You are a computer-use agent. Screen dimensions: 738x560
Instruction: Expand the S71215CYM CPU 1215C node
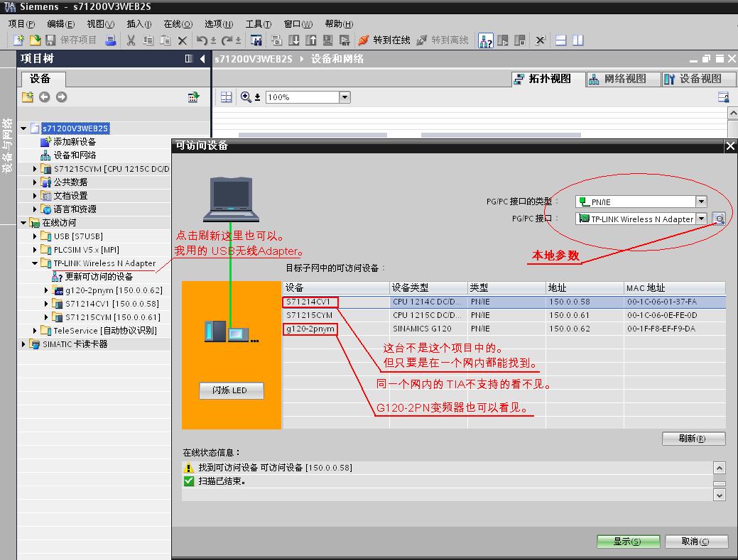[x=35, y=168]
